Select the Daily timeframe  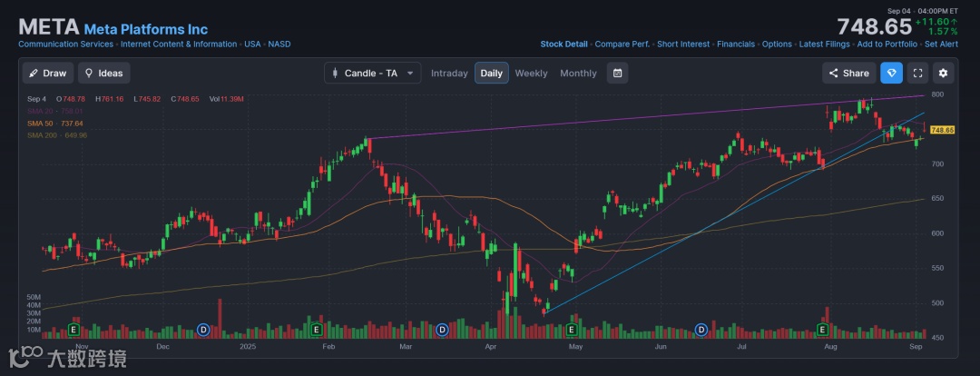tap(491, 74)
